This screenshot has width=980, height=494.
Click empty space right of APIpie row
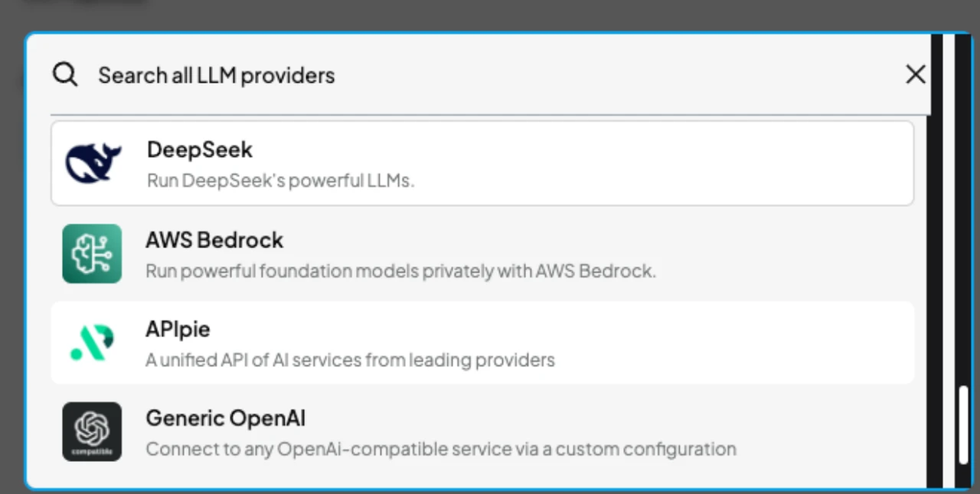(x=740, y=343)
